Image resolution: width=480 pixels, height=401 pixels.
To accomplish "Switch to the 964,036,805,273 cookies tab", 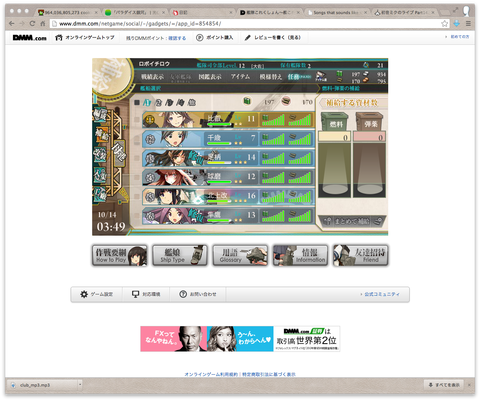I will click(68, 12).
